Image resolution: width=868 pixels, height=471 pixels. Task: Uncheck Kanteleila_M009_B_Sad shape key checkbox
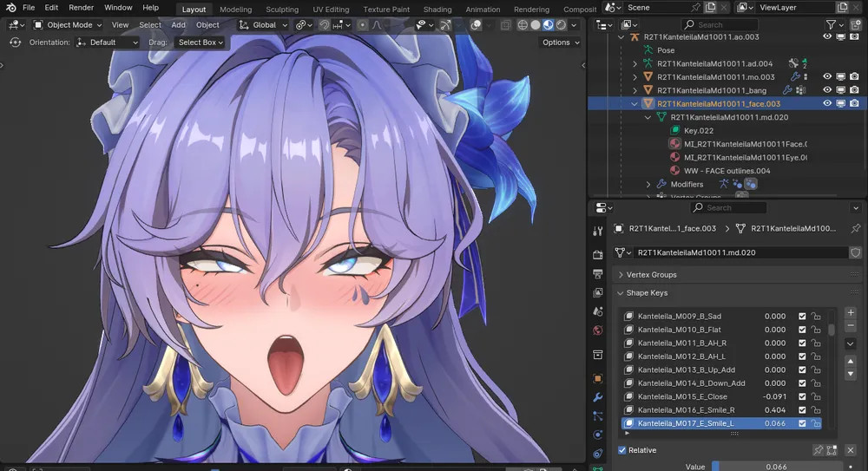(802, 316)
